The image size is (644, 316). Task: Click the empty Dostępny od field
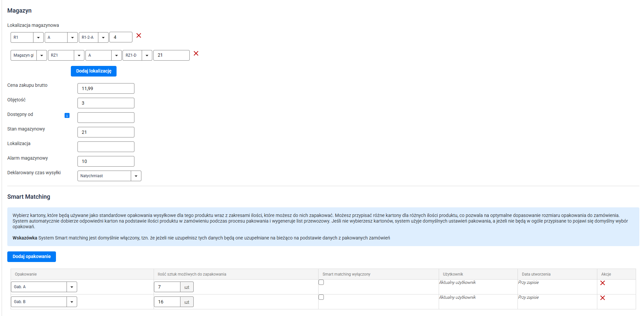tap(106, 118)
